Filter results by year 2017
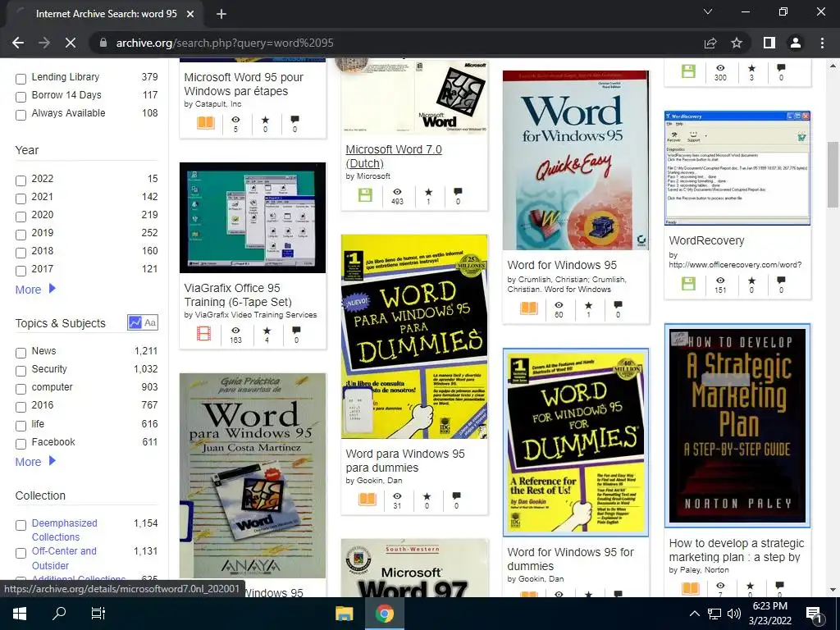Image resolution: width=840 pixels, height=630 pixels. pyautogui.click(x=21, y=271)
